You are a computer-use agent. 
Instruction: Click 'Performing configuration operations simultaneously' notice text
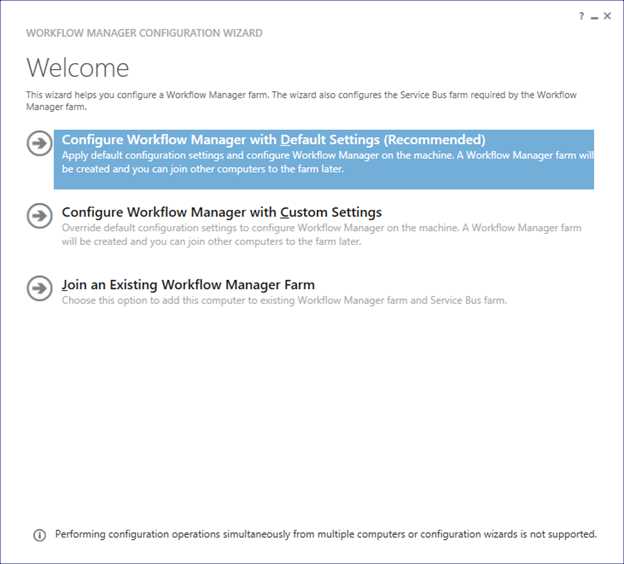[326, 534]
